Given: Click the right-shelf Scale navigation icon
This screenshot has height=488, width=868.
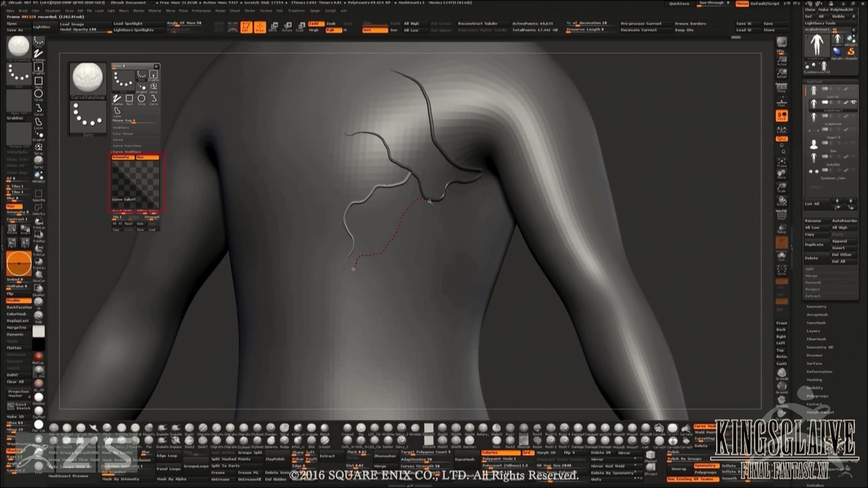Looking at the screenshot, I should coord(782,187).
